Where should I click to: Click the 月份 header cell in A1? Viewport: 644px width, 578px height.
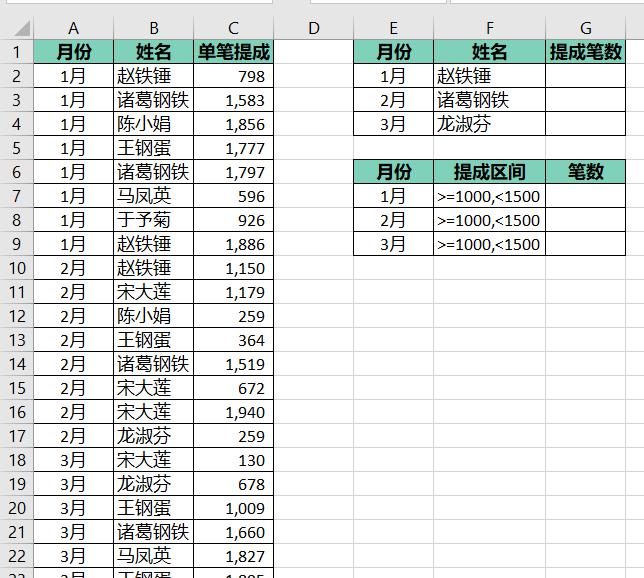(x=73, y=52)
